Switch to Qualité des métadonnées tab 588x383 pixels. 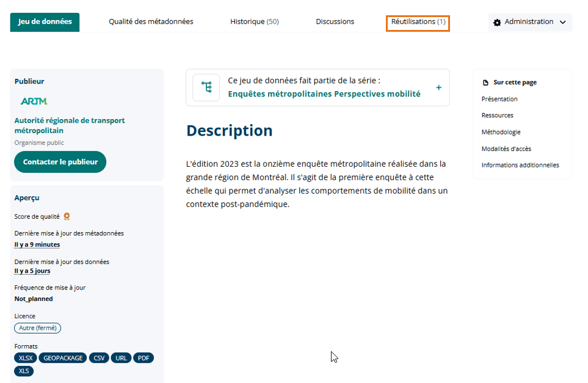[151, 22]
